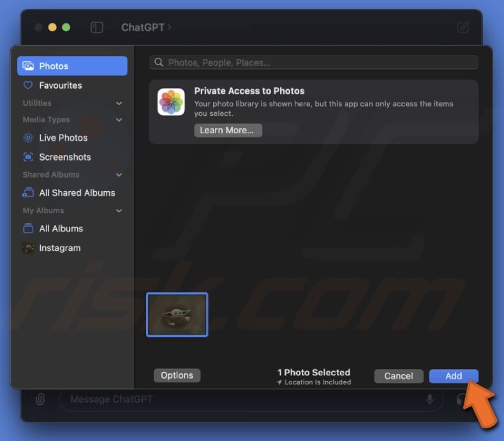Collapse the Media Types section chevron
The width and height of the screenshot is (504, 441).
pos(119,120)
